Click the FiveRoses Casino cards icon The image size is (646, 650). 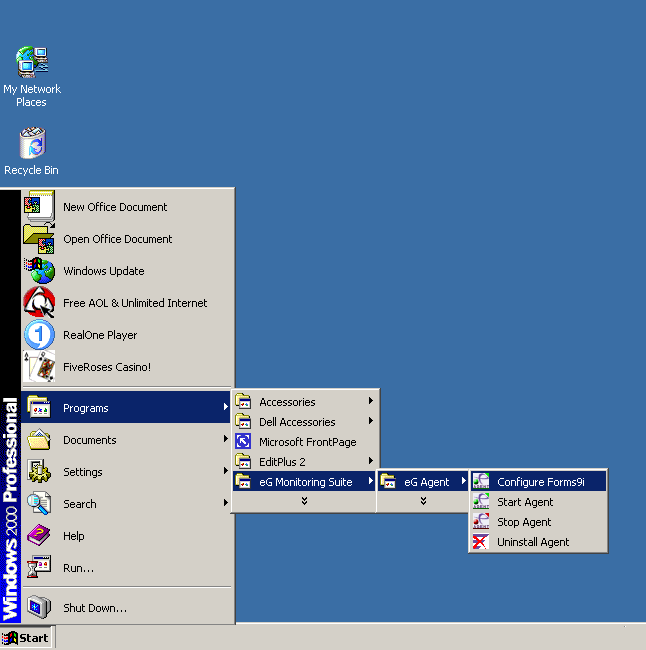coord(39,366)
